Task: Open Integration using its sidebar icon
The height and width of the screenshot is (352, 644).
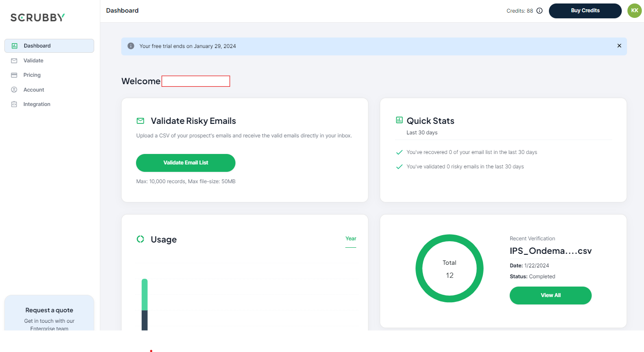Action: [14, 104]
